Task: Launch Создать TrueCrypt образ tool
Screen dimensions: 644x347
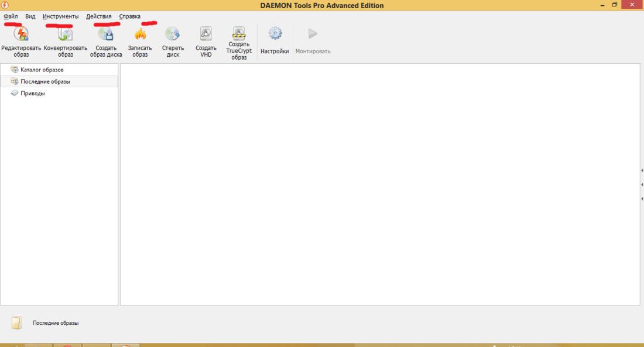Action: [x=239, y=33]
